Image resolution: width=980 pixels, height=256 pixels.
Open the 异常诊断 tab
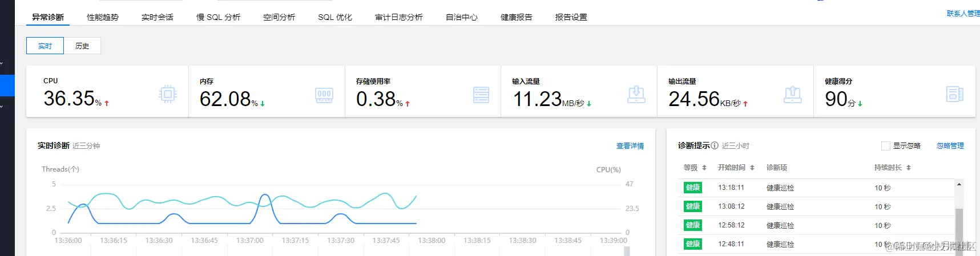pyautogui.click(x=48, y=17)
